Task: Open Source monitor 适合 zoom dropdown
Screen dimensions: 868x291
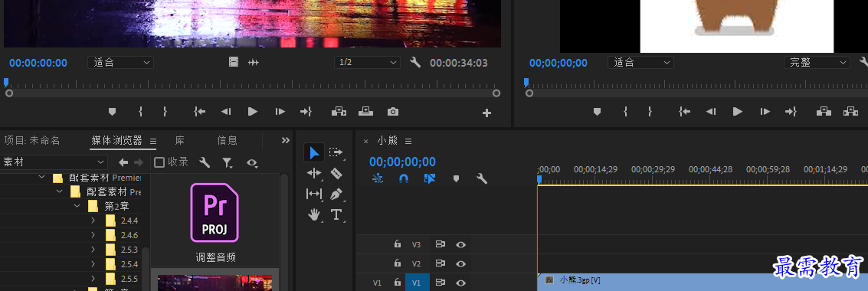Action: click(x=121, y=63)
